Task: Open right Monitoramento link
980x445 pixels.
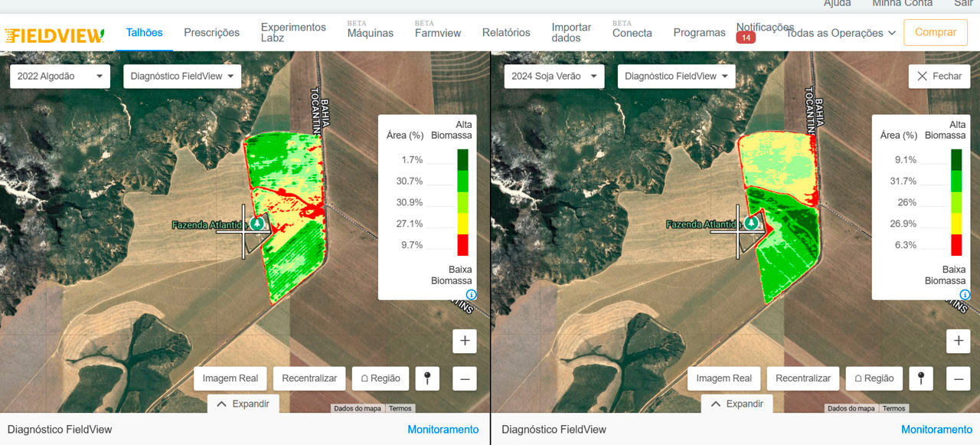Action: point(936,430)
